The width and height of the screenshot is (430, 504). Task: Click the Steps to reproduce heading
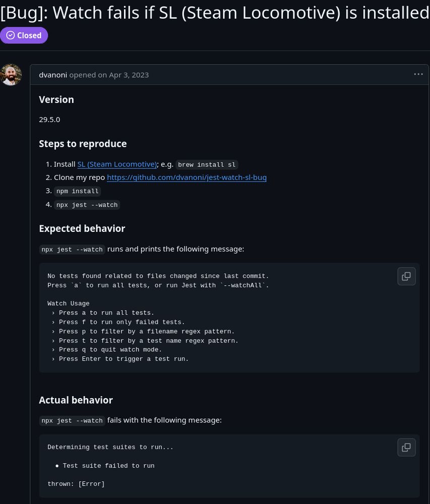(83, 144)
